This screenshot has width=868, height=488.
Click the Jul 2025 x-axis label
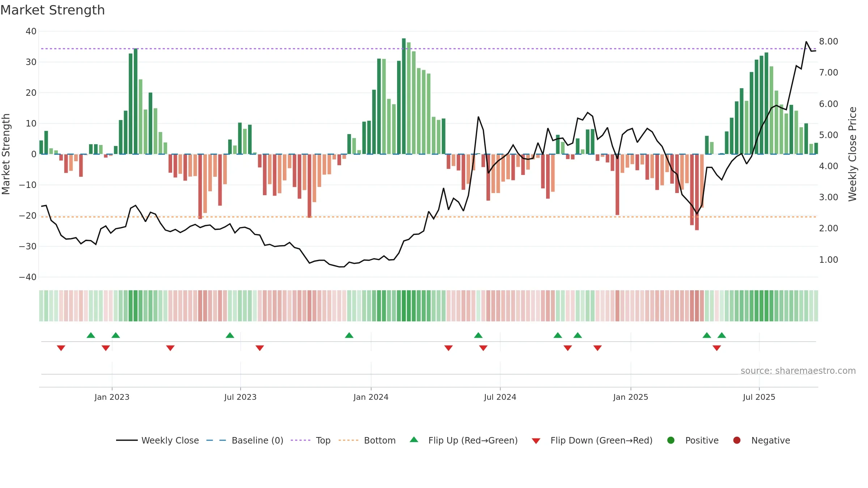pyautogui.click(x=759, y=397)
